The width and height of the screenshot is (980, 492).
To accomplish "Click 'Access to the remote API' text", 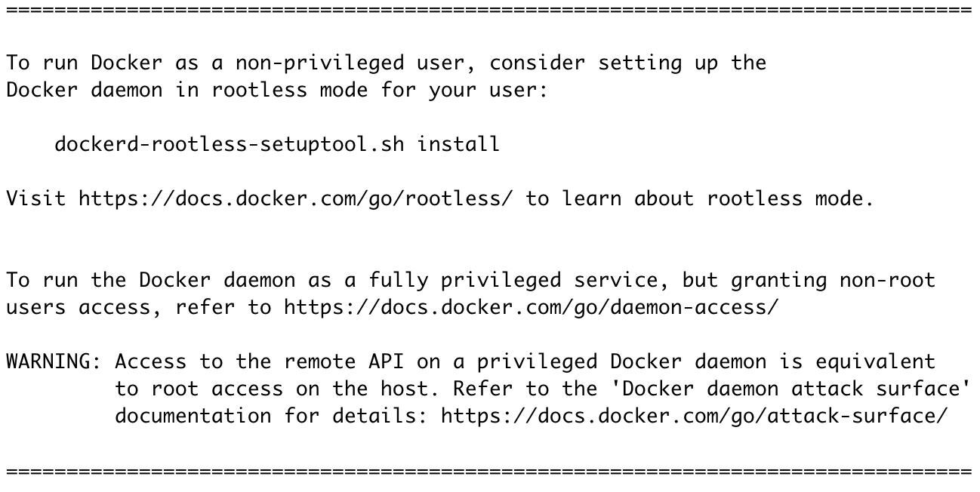I will 260,361.
